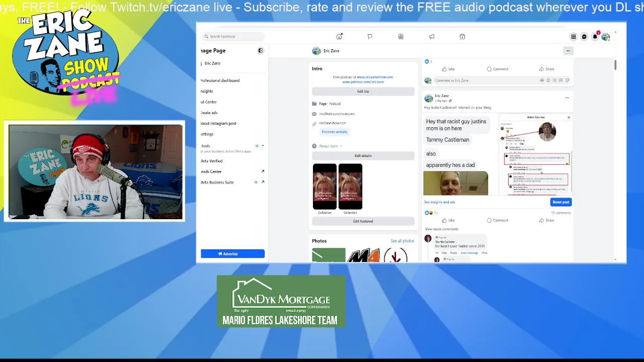Click Hide under Stu McCallister's comment
The height and width of the screenshot is (362, 644).
tap(484, 253)
